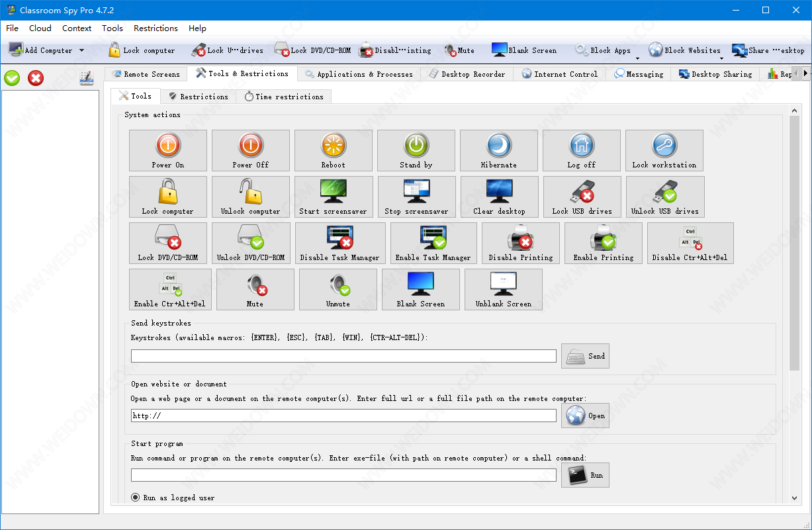Click Lock computer in System actions grid
The image size is (812, 530).
click(x=168, y=197)
